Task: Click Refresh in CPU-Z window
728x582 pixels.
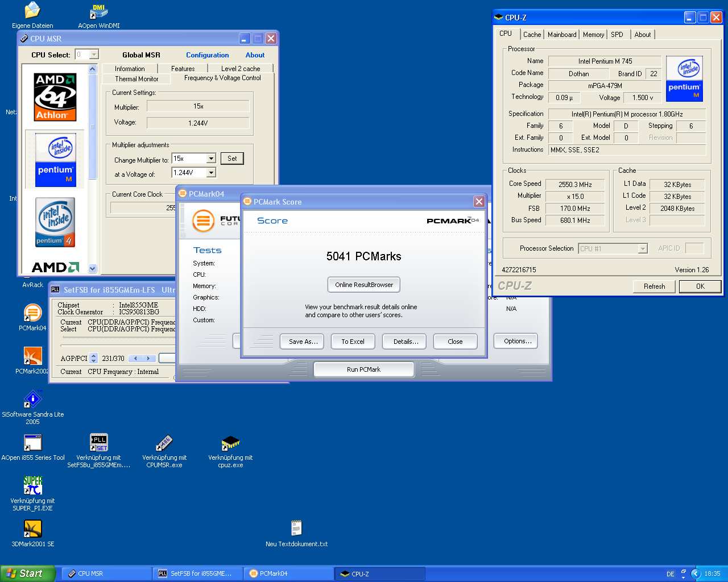Action: 654,286
